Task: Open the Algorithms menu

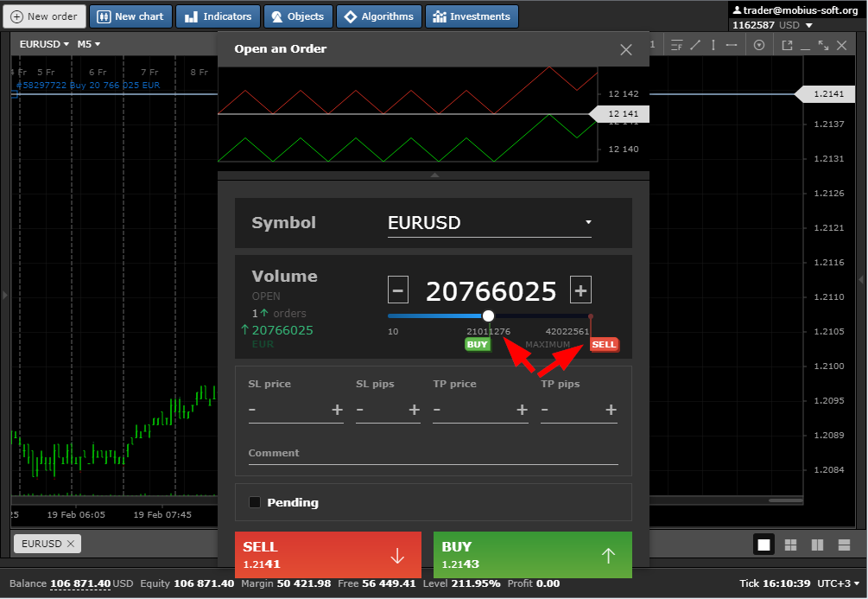Action: pyautogui.click(x=379, y=16)
